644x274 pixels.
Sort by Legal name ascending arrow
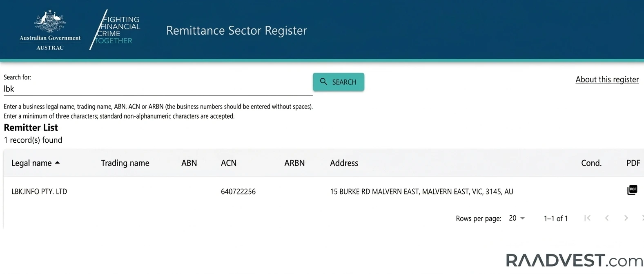click(x=57, y=163)
